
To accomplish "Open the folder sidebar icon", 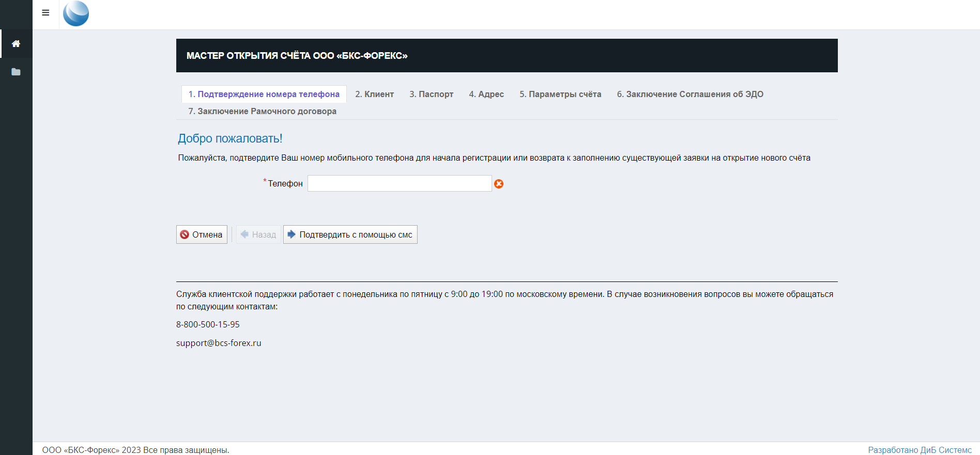I will click(x=16, y=72).
